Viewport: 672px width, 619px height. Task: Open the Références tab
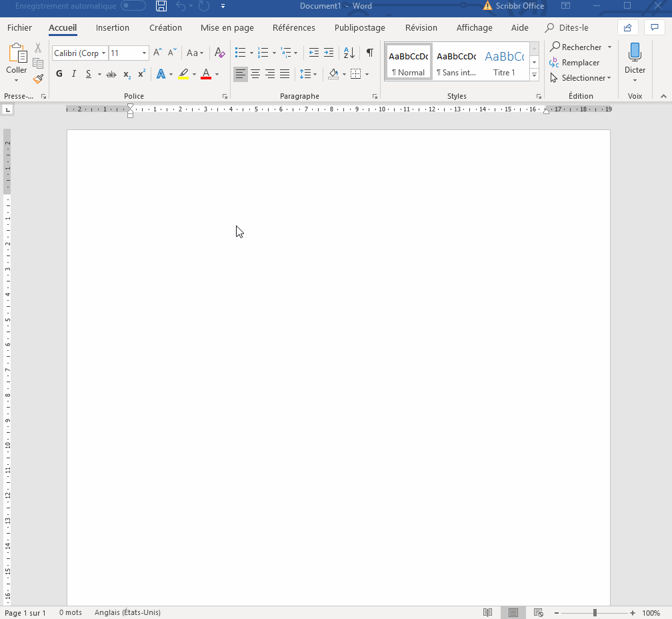coord(293,28)
